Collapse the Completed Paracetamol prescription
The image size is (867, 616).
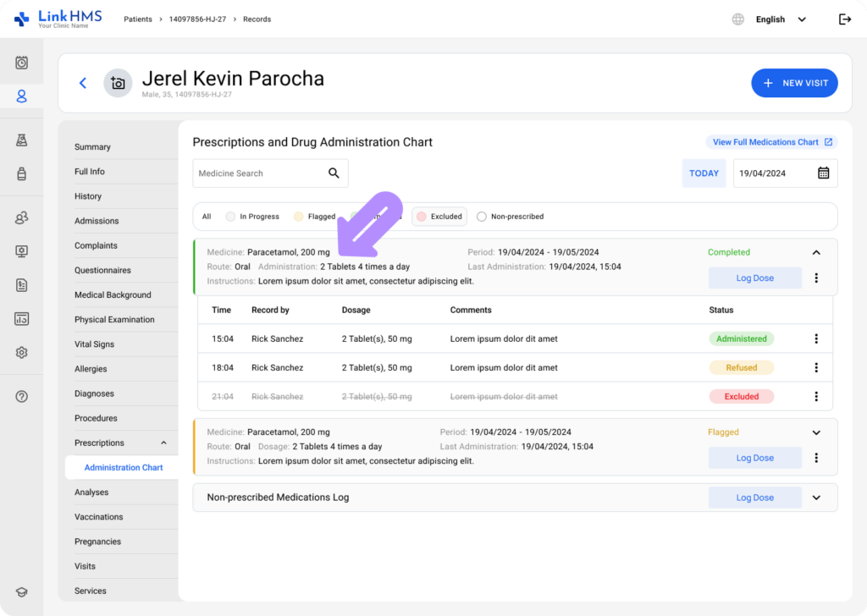click(x=816, y=252)
